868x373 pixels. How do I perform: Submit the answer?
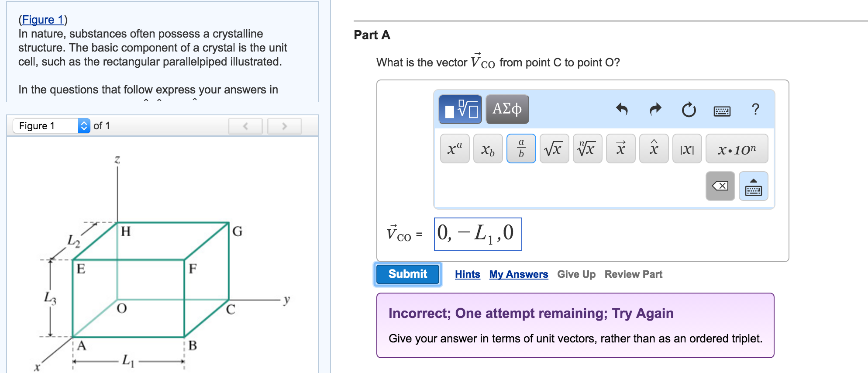(x=407, y=274)
